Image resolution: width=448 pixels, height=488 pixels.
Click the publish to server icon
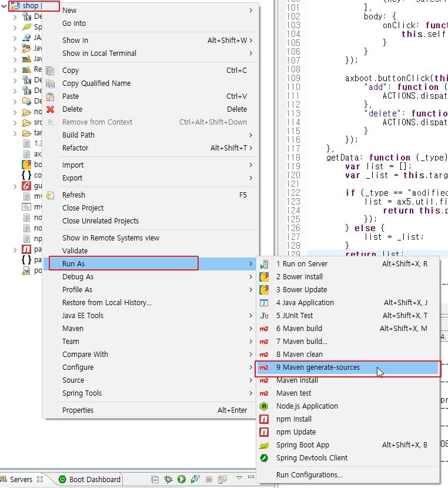[222, 479]
